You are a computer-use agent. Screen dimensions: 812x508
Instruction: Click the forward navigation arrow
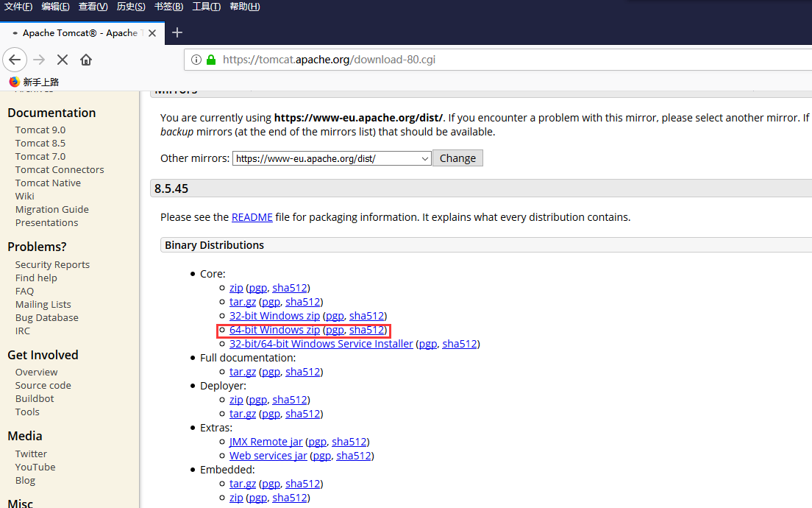(x=39, y=60)
